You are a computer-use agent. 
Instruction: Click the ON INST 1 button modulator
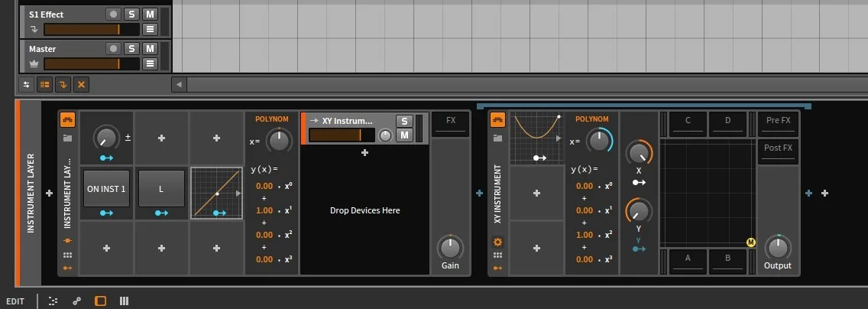[x=106, y=188]
